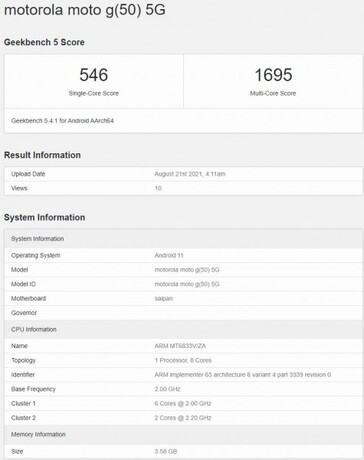Click the 'Views' row label
The width and height of the screenshot is (364, 460).
click(x=19, y=188)
